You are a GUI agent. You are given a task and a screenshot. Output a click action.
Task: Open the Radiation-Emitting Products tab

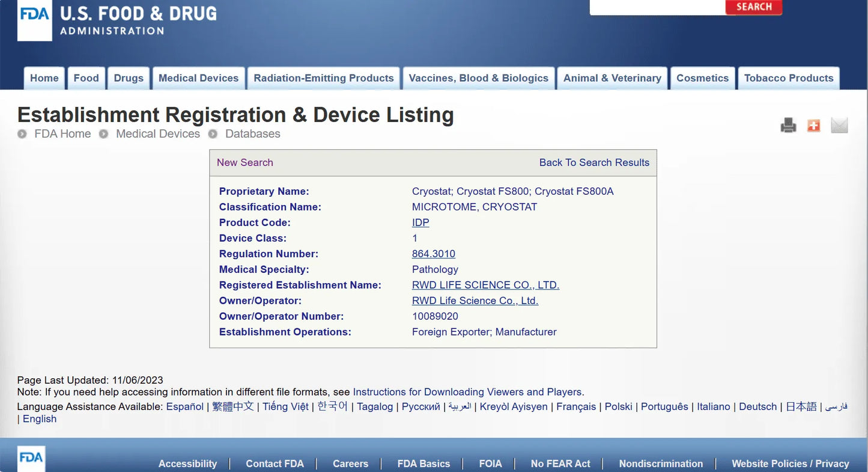[x=323, y=78]
